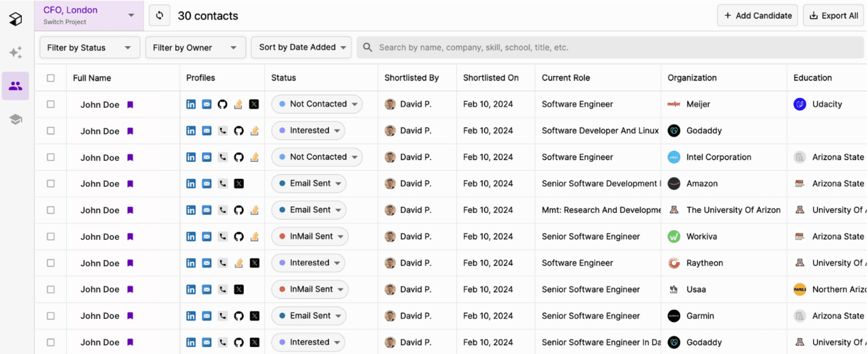Viewport: 868px width, 354px height.
Task: Open GitHub profile for Intel Corporation candidate
Action: point(239,157)
